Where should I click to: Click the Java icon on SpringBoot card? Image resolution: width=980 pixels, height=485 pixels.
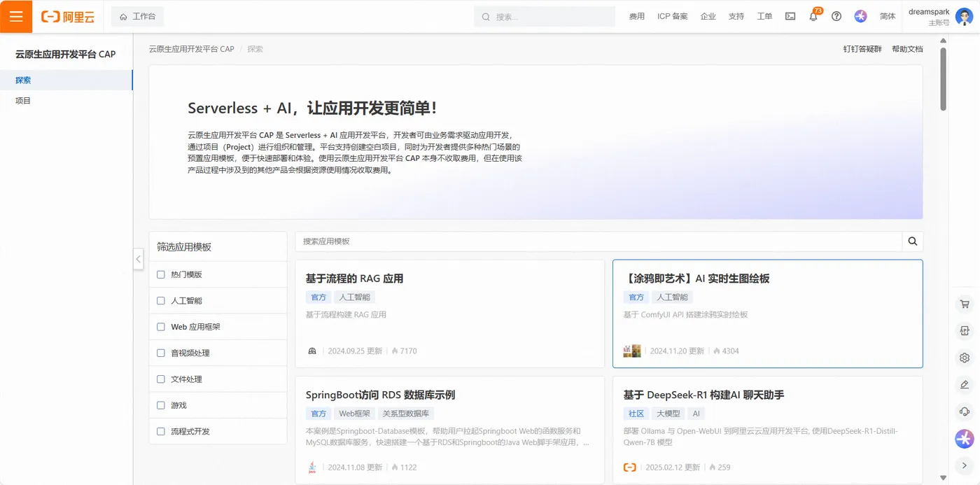pos(312,467)
